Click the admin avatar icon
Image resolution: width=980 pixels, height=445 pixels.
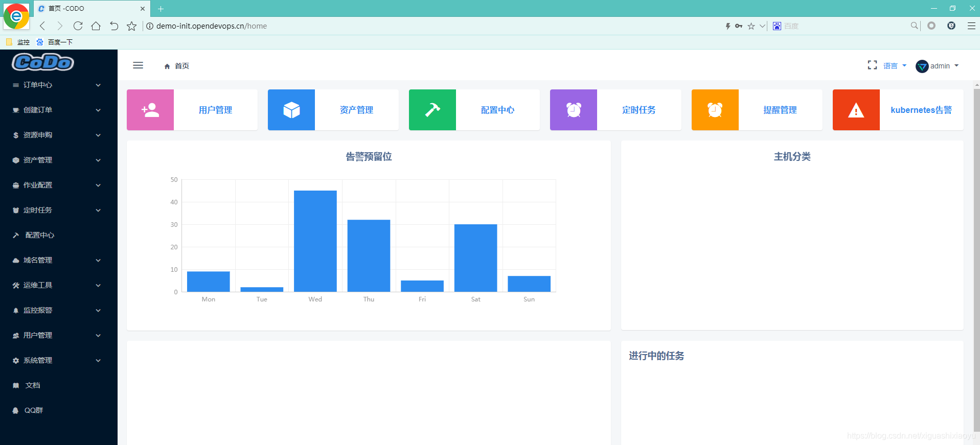pos(922,66)
